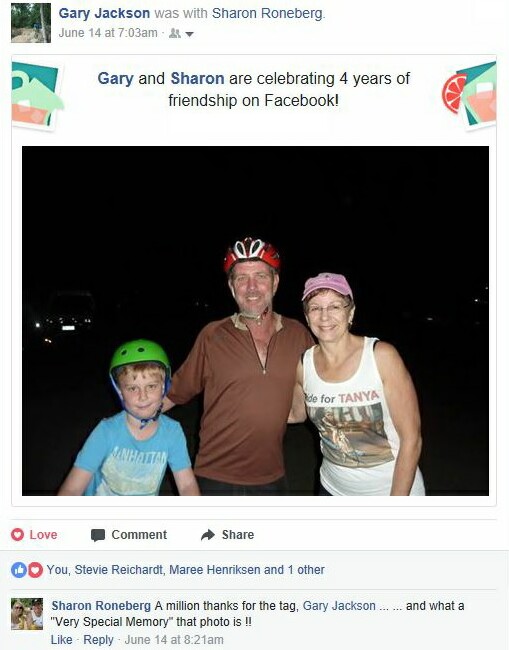This screenshot has height=650, width=509.
Task: Click Gary Jackson's profile picture thumbnail
Action: click(x=31, y=23)
